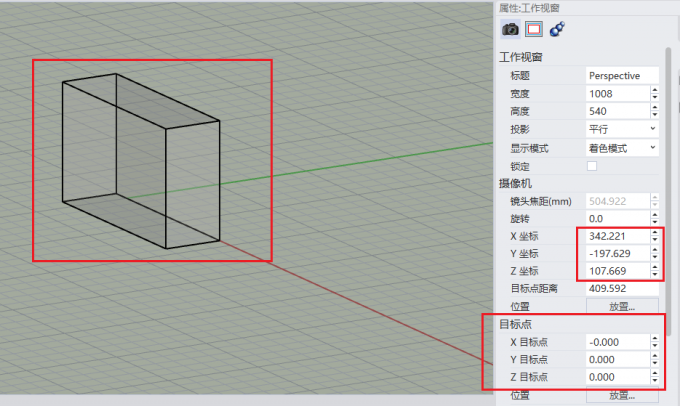
Task: Click the 摄像机 section heading
Action: (515, 183)
